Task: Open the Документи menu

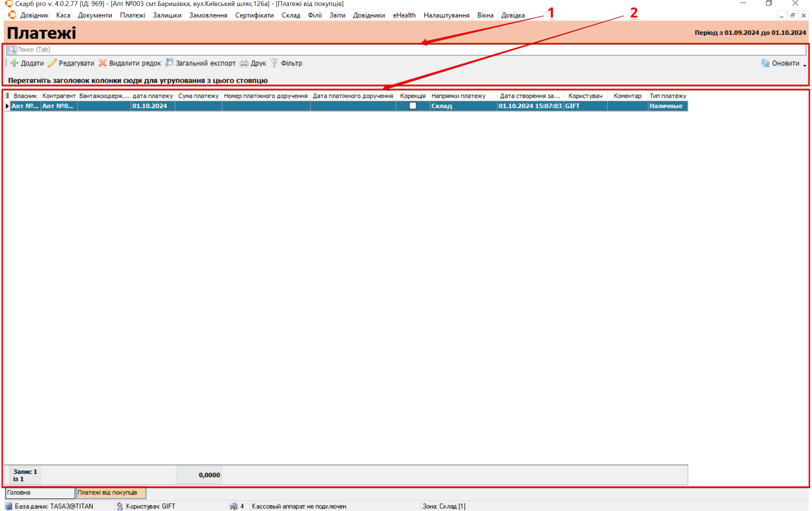Action: [x=95, y=15]
